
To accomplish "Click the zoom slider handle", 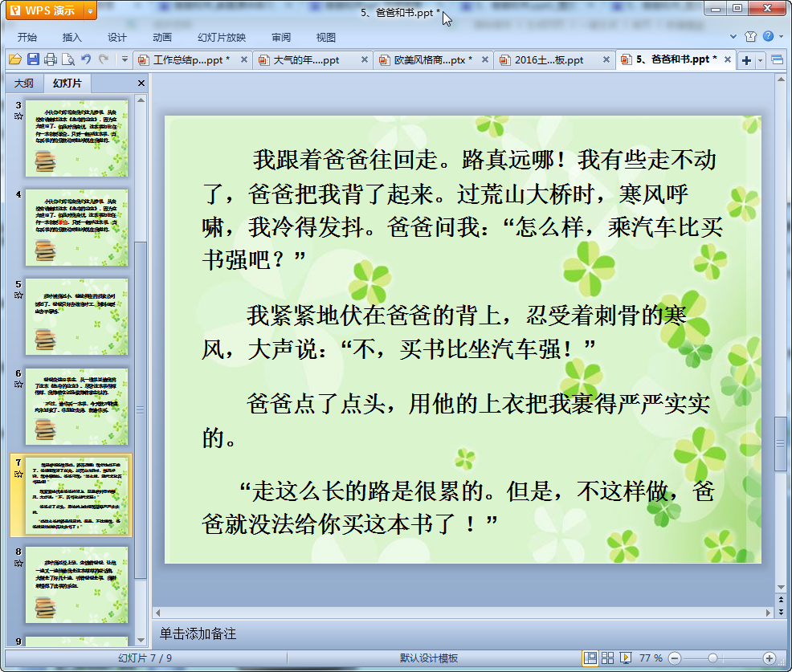I will (712, 658).
